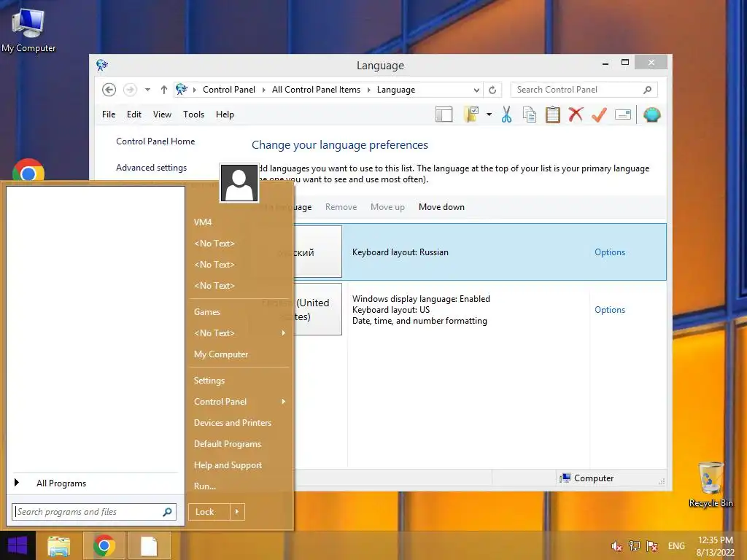Open the Tools menu
The height and width of the screenshot is (560, 747).
click(x=193, y=114)
